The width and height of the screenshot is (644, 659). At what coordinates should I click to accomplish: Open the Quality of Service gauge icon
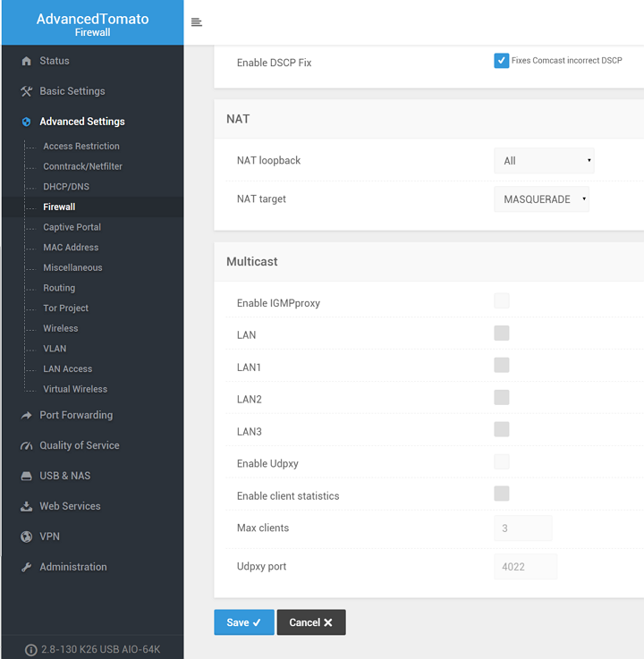click(27, 445)
